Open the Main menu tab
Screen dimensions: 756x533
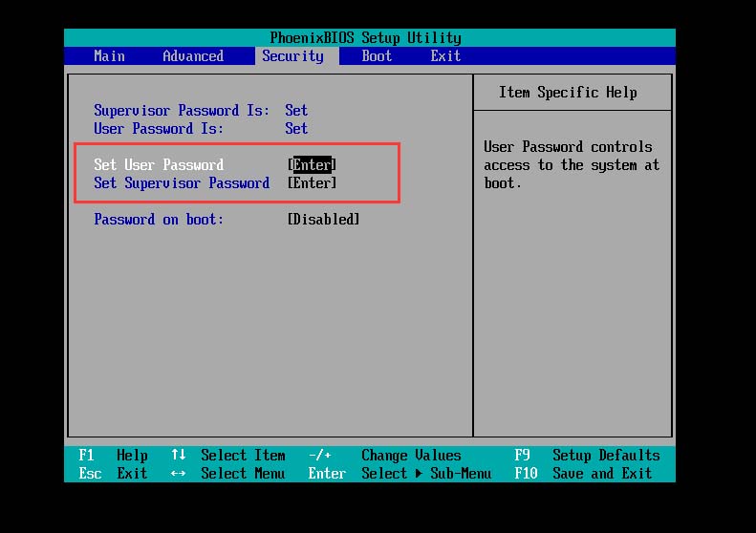(x=110, y=56)
